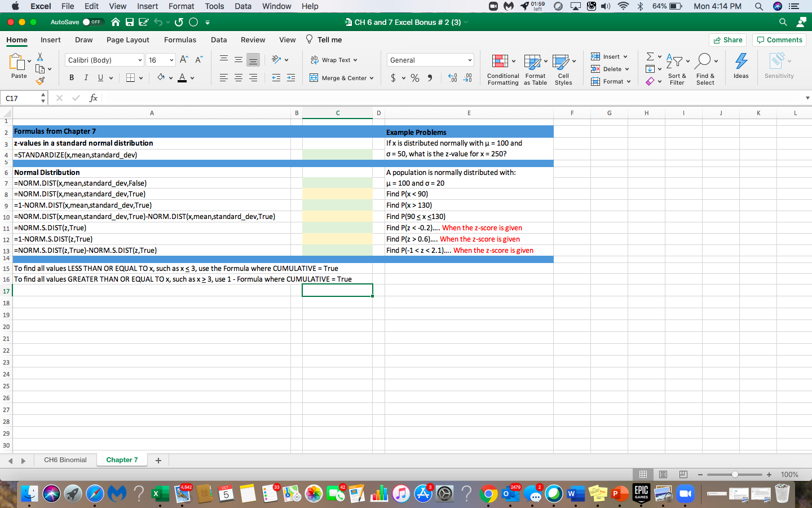The width and height of the screenshot is (812, 508).
Task: Open the Comments pane
Action: pyautogui.click(x=779, y=40)
